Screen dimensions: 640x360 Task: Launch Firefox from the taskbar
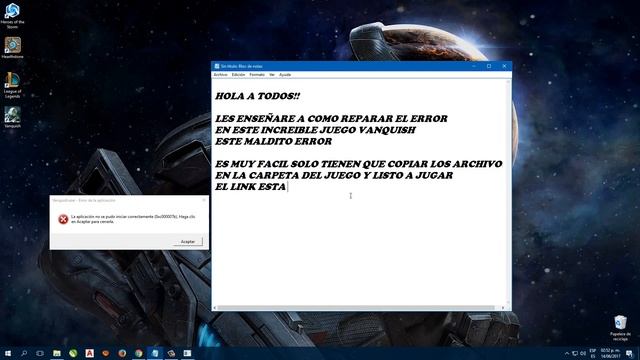122,353
